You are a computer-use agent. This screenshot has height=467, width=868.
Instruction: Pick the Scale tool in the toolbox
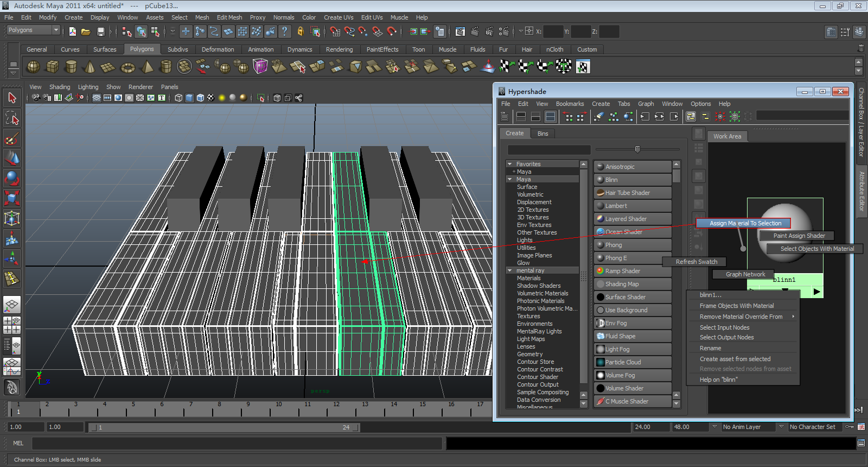coord(12,198)
